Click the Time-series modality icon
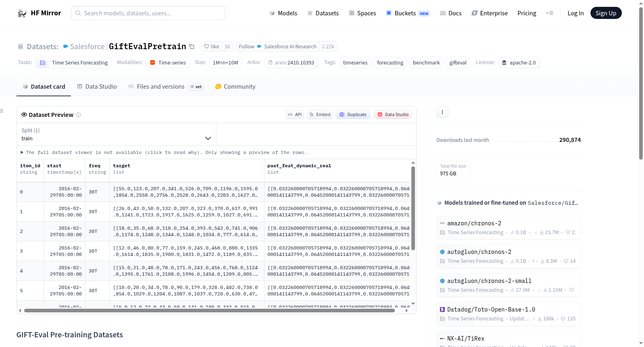Viewport: 644px width, 347px height. [x=153, y=63]
